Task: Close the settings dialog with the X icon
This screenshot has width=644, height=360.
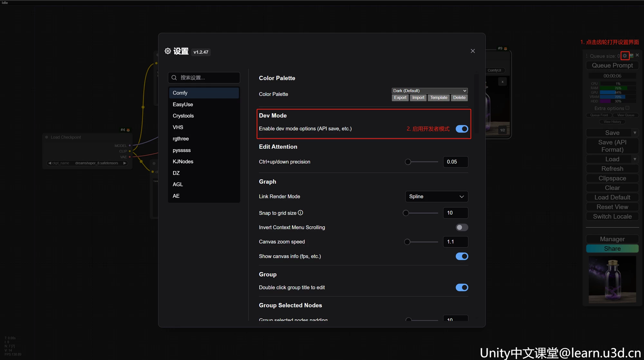Action: (473, 51)
